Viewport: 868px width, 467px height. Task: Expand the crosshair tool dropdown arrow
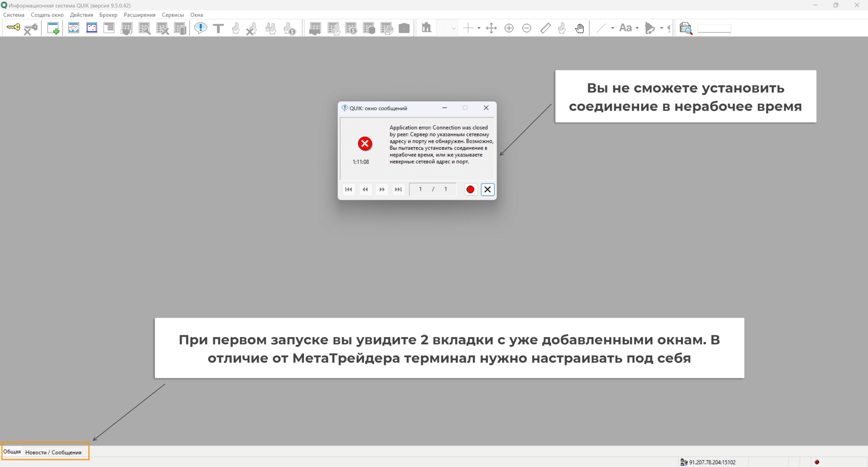pyautogui.click(x=479, y=28)
